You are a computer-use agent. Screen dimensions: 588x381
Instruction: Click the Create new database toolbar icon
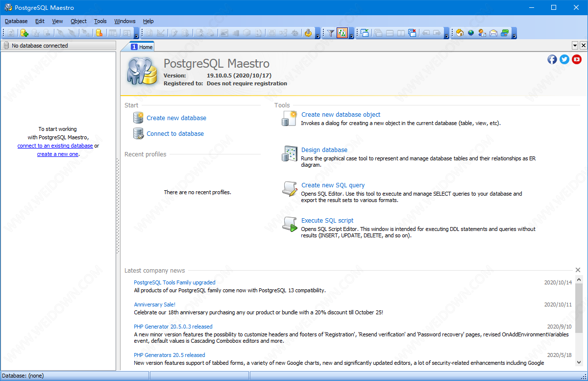24,33
